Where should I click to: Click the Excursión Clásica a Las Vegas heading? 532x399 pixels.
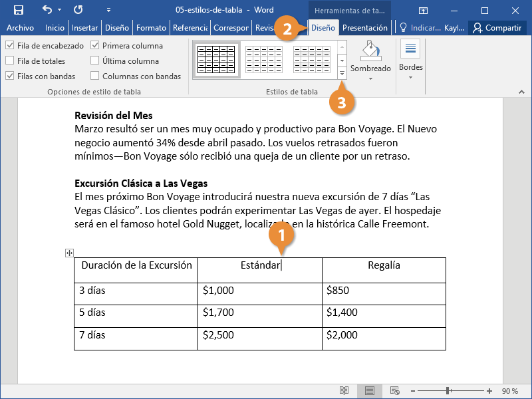(141, 184)
